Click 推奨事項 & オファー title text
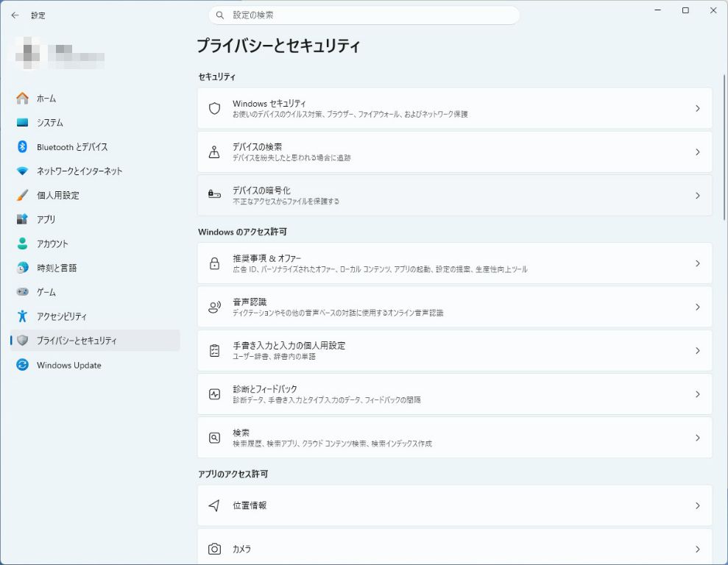Image resolution: width=728 pixels, height=565 pixels. (266, 258)
